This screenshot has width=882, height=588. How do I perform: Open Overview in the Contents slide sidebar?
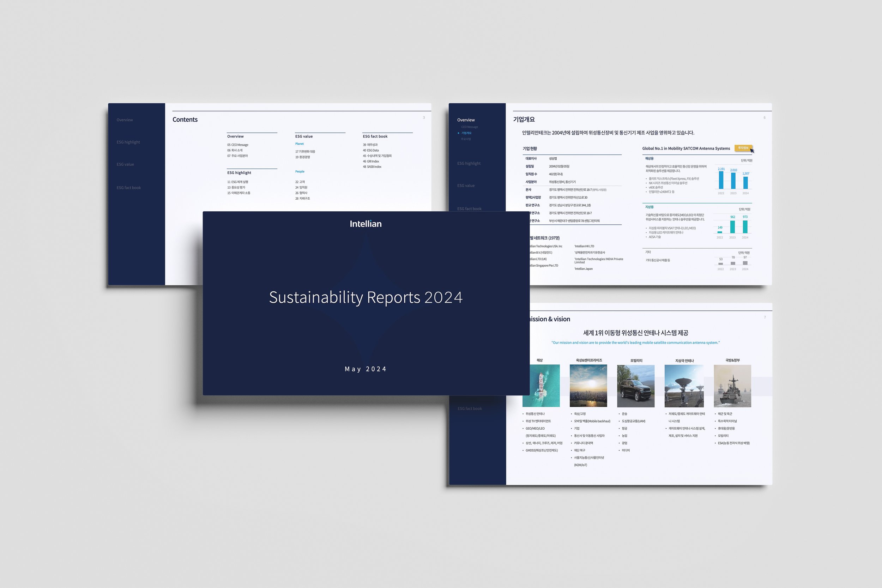click(125, 120)
